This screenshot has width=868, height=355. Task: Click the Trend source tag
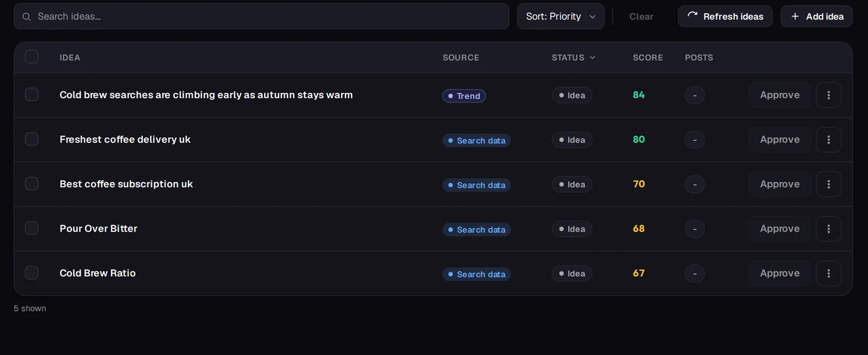pyautogui.click(x=464, y=96)
